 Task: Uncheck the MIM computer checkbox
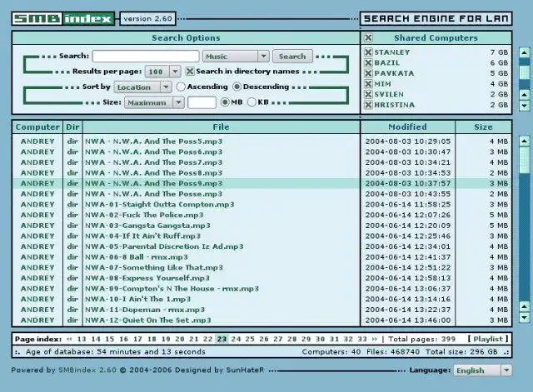[368, 83]
